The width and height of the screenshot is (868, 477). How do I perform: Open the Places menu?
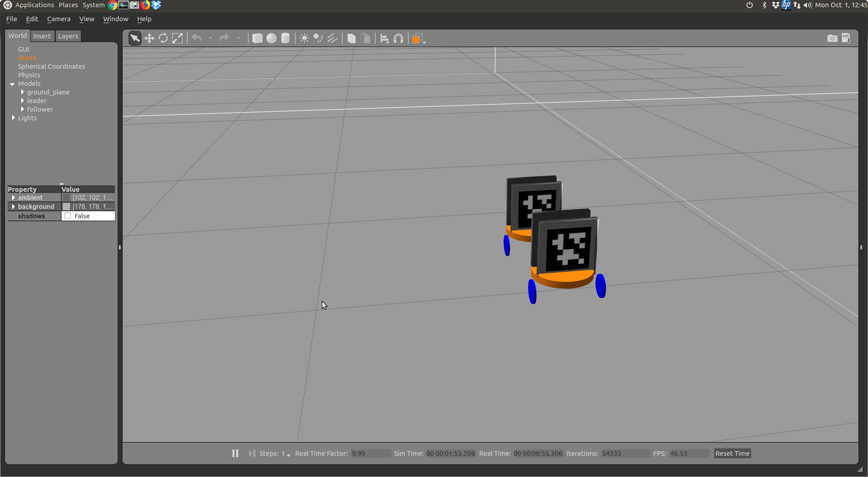[x=68, y=5]
